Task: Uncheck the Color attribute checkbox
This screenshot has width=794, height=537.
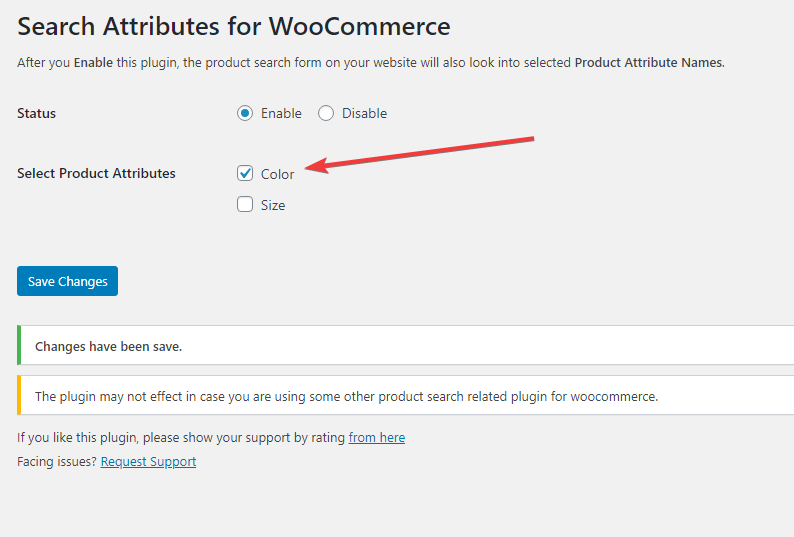Action: point(245,173)
